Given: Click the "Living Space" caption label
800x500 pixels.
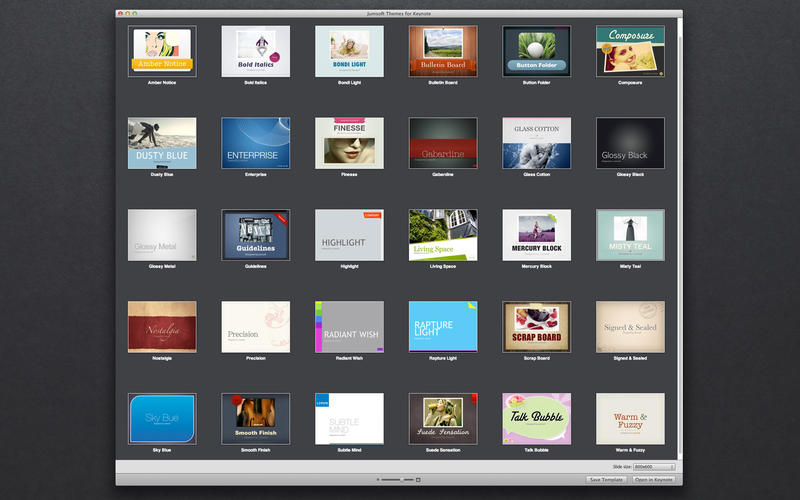Looking at the screenshot, I should (443, 266).
